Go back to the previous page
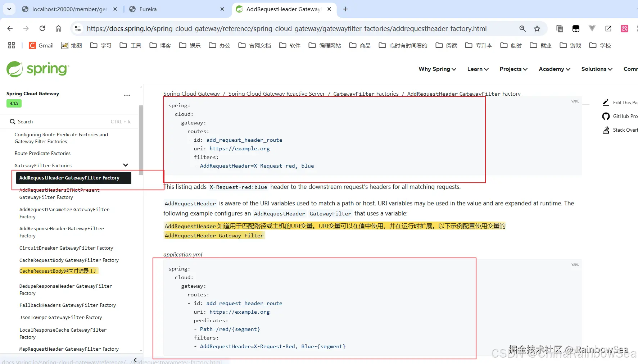 (x=10, y=28)
